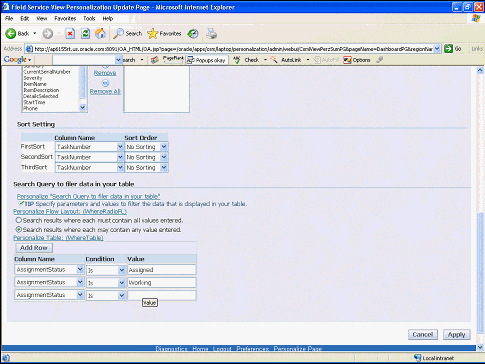
Task: Click the page vertical scrollbar down arrow
Action: 480,347
